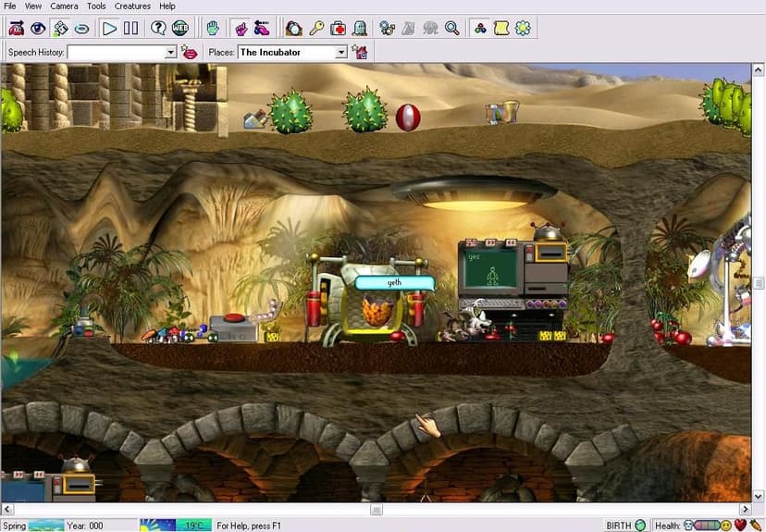This screenshot has height=532, width=766.
Task: Open help with the question mark icon
Action: click(x=158, y=29)
